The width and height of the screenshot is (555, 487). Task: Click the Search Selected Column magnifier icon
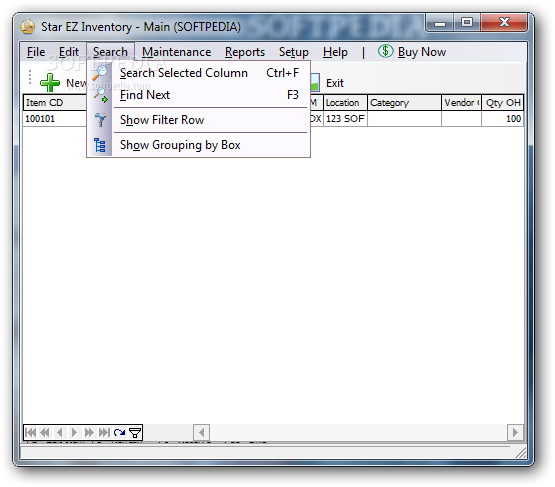[x=100, y=73]
